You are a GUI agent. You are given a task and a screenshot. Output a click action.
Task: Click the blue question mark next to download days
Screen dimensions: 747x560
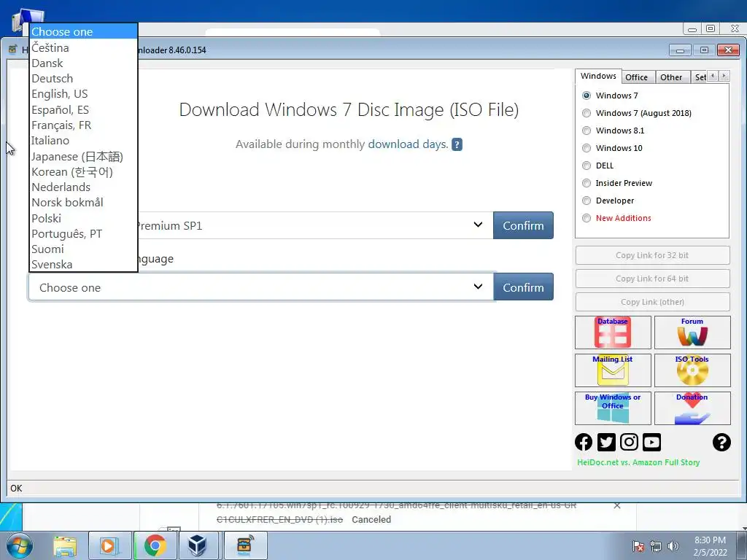[457, 144]
